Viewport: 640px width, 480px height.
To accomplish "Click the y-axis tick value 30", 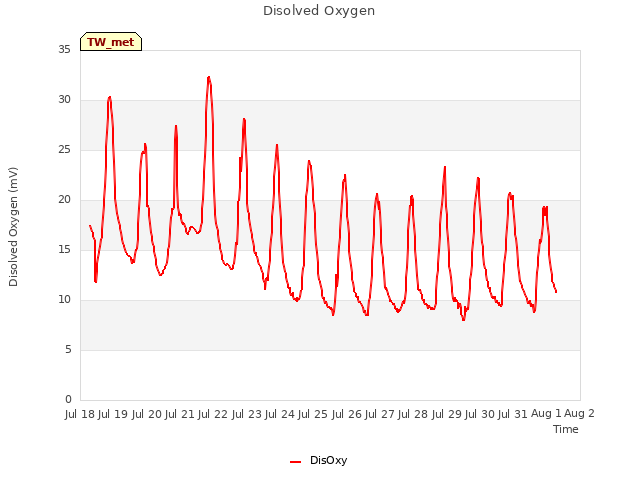I will [x=64, y=100].
